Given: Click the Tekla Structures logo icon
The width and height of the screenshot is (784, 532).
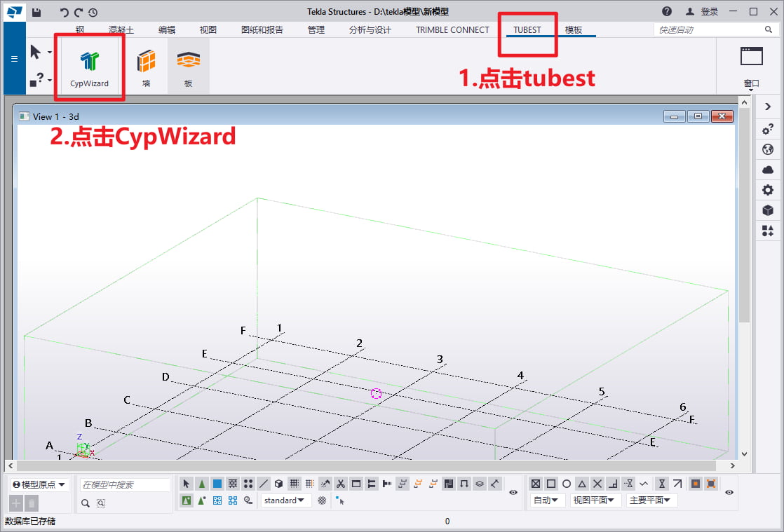Looking at the screenshot, I should tap(15, 11).
